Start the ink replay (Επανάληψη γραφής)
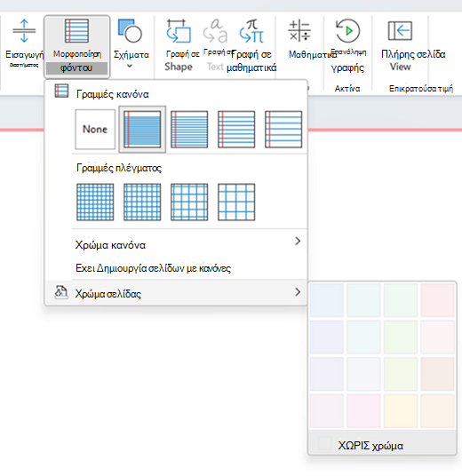The width and height of the screenshot is (462, 476). coord(347,45)
